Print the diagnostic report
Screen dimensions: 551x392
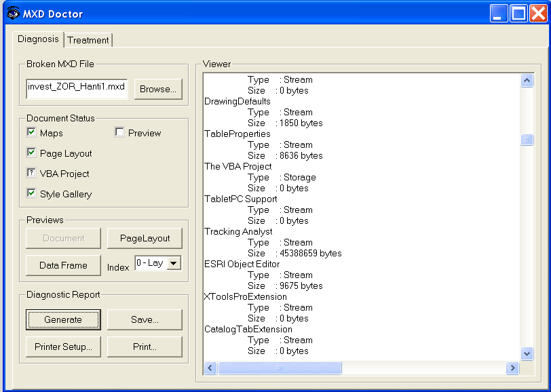click(x=145, y=347)
